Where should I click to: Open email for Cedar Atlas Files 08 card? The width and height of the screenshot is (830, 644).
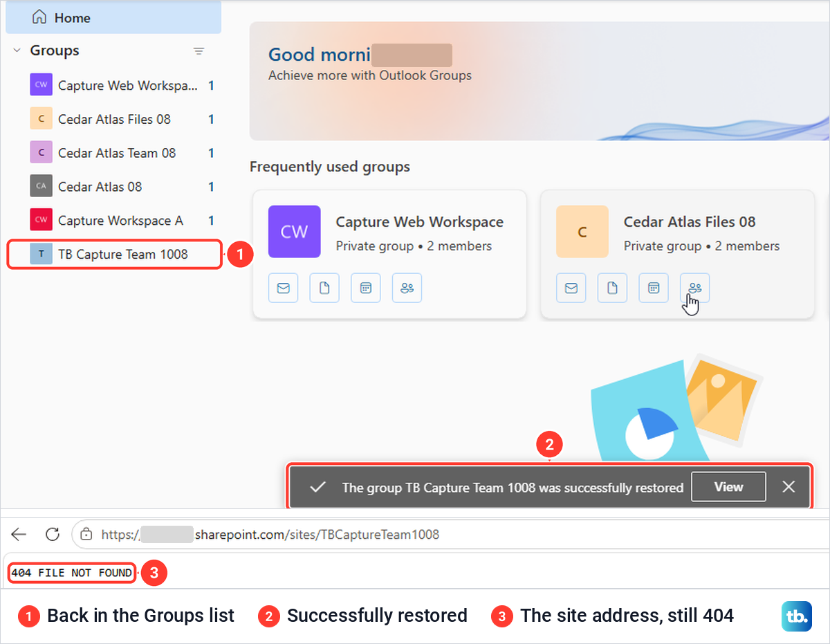point(571,288)
